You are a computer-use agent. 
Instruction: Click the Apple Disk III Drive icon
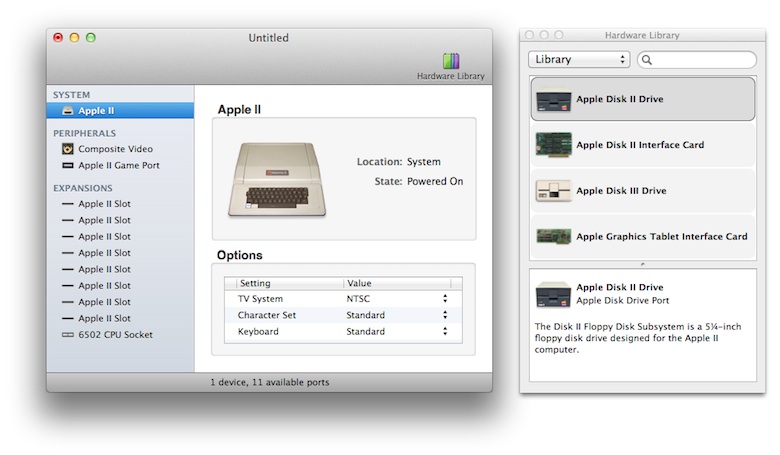coord(553,190)
